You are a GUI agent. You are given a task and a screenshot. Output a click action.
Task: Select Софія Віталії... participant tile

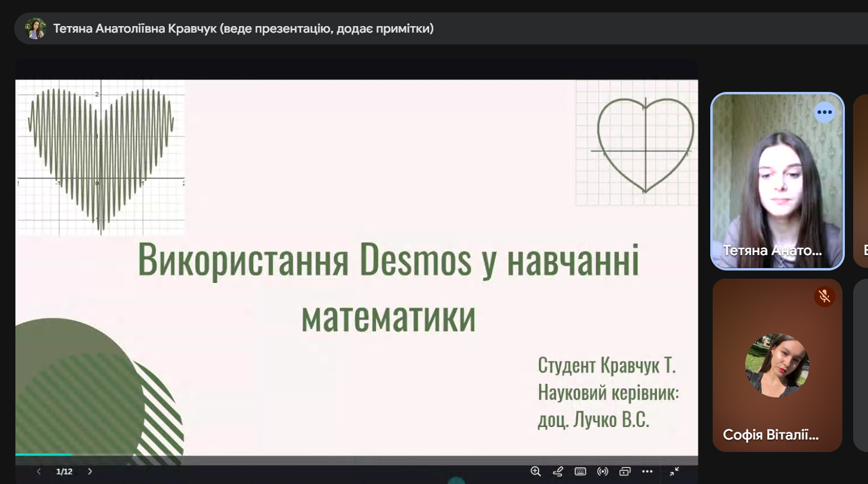[777, 365]
